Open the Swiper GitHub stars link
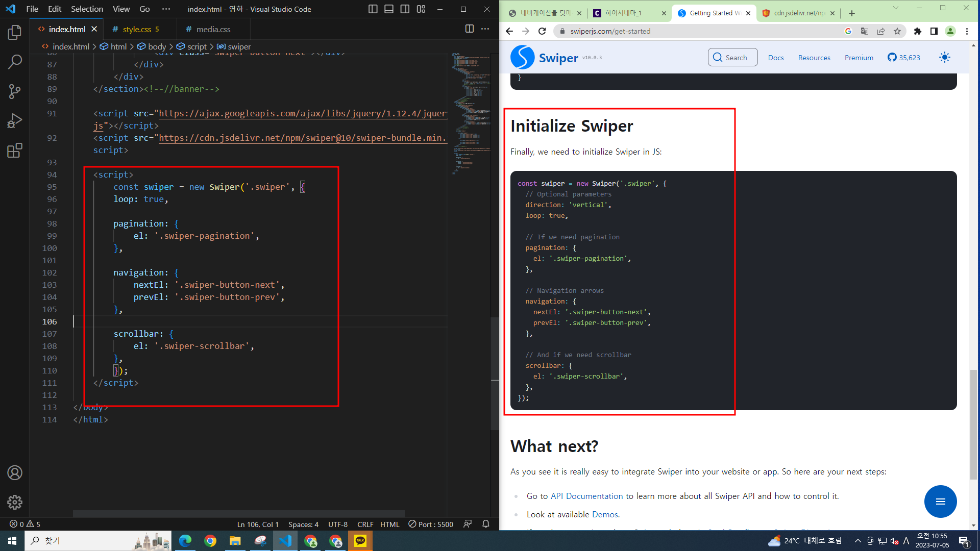 tap(903, 58)
